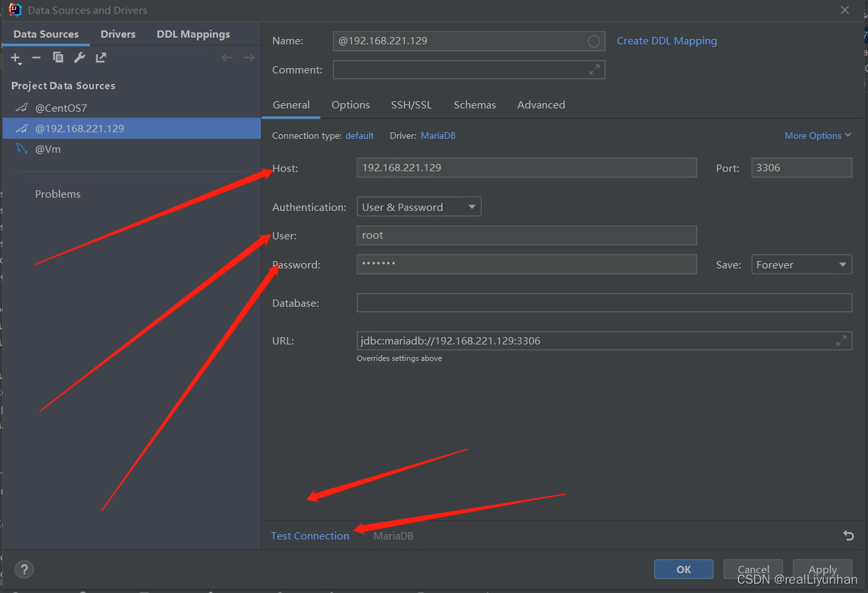Expand the URL field with the arrows icon

click(842, 341)
